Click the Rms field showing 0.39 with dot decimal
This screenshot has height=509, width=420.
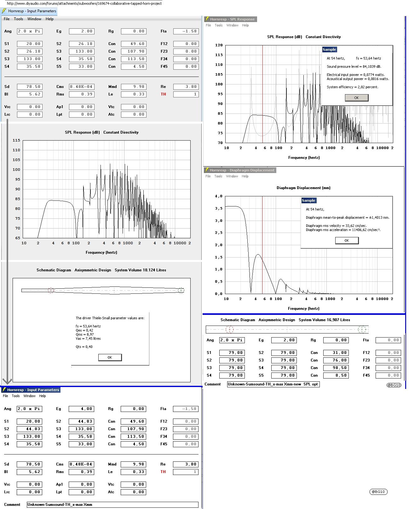[82, 94]
